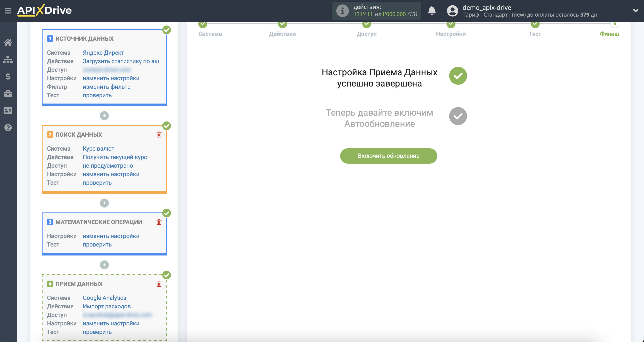Viewport: 644px width, 342px height.
Task: Click the Включить обновление button
Action: click(389, 156)
